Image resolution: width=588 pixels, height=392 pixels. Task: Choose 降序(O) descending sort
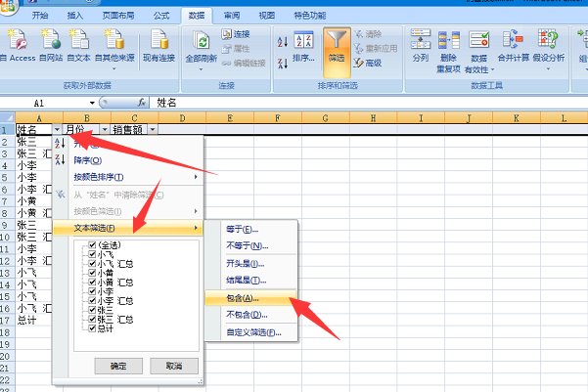point(127,160)
